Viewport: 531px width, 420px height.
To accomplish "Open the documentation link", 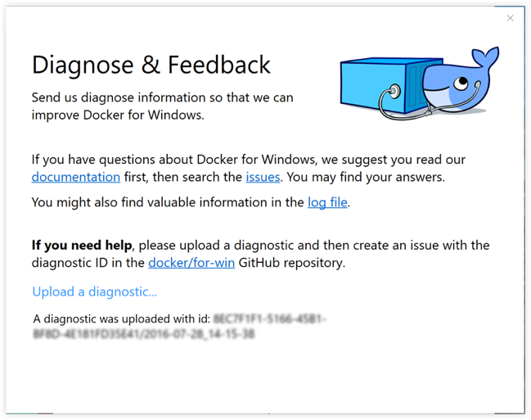I will [x=76, y=177].
